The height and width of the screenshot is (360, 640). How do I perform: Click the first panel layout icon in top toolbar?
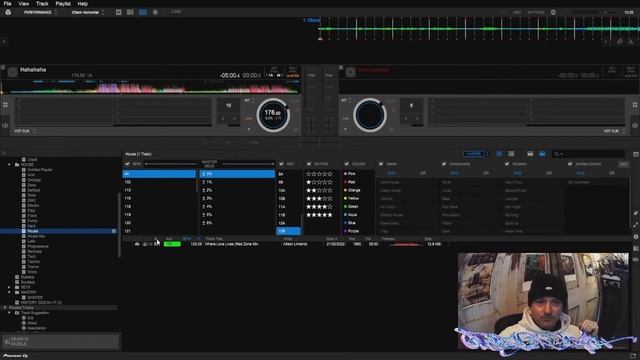(x=118, y=12)
